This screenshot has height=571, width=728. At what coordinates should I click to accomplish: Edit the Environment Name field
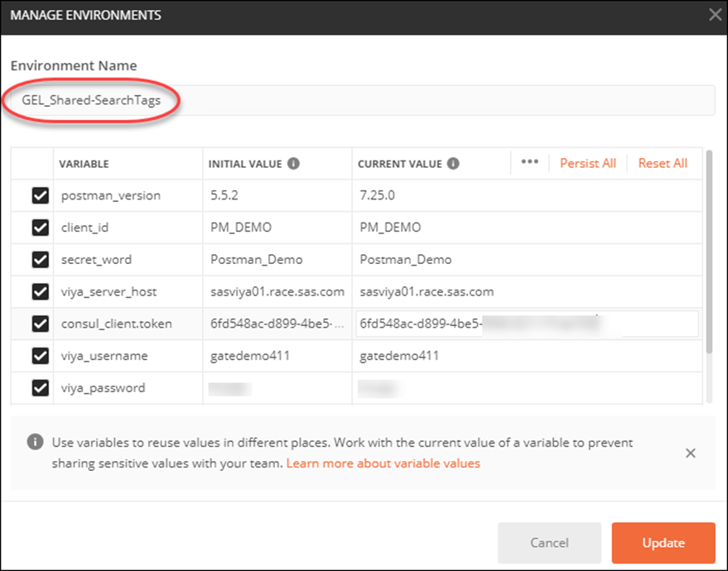414,101
